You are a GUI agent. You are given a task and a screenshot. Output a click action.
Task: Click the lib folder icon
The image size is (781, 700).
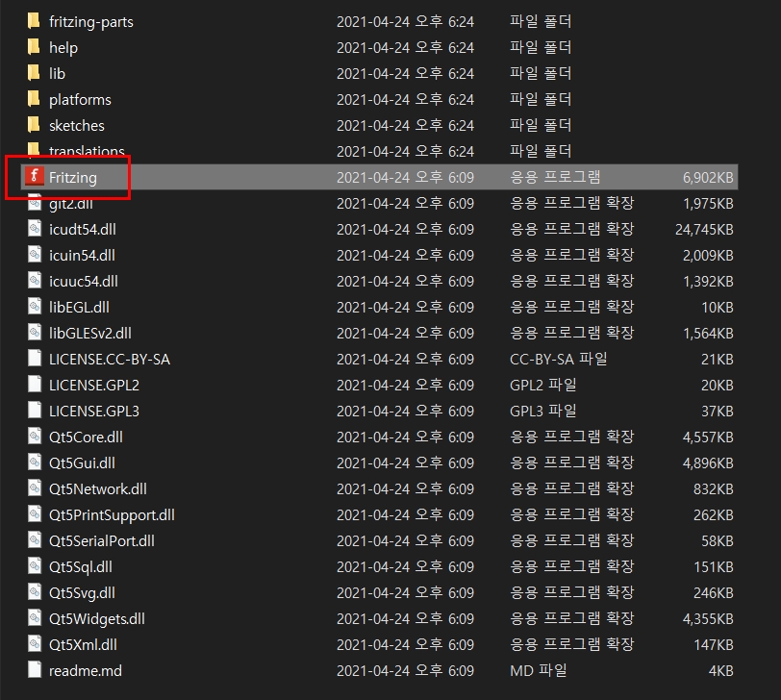tap(34, 73)
